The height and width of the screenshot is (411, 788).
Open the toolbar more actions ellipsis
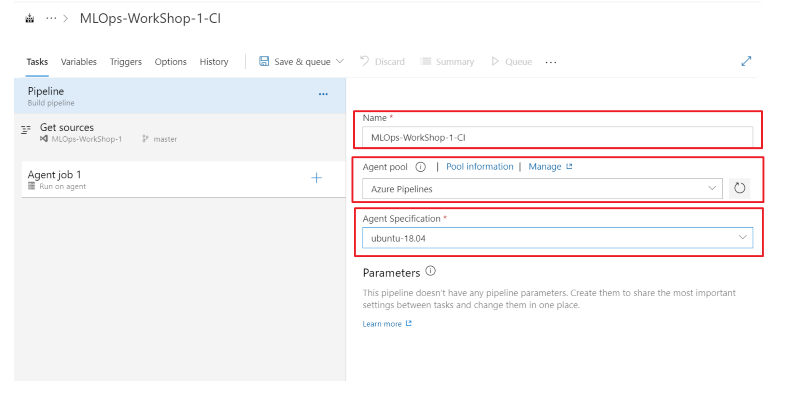coord(551,62)
